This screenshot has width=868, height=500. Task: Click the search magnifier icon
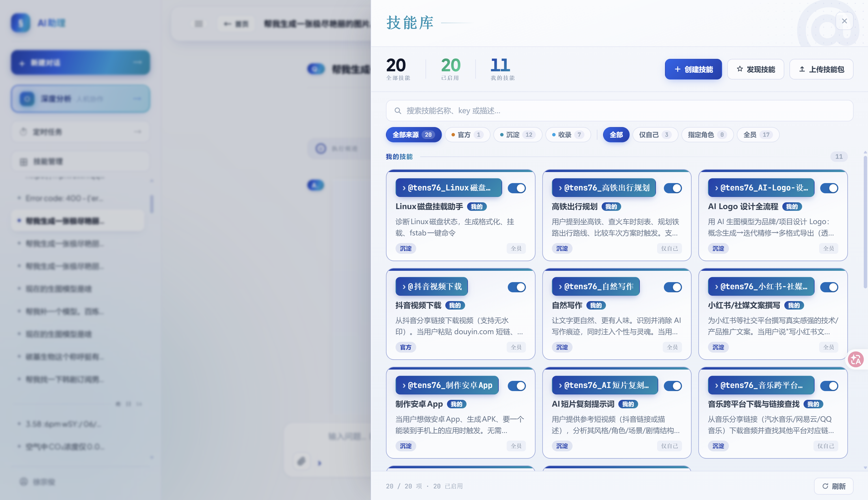pyautogui.click(x=398, y=111)
